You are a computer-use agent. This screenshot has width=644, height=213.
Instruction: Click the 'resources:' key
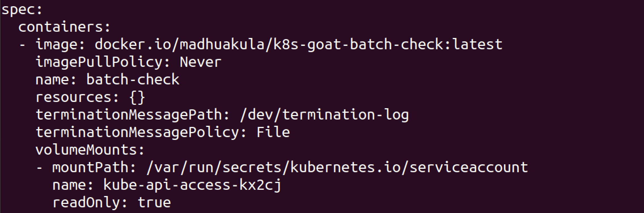77,97
